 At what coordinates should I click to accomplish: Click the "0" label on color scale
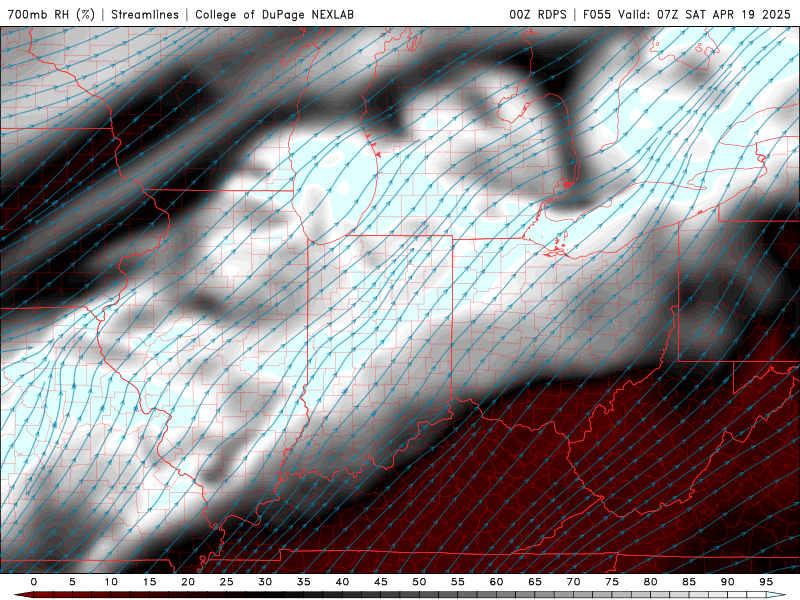click(x=34, y=582)
